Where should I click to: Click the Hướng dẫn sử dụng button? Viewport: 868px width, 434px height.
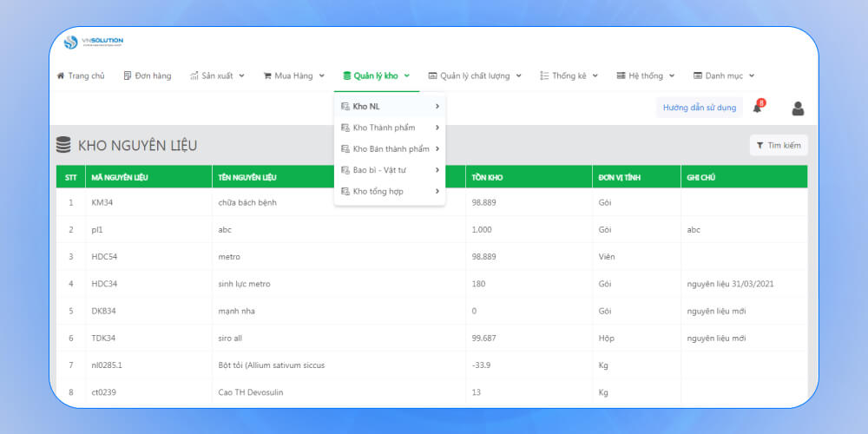[x=699, y=108]
